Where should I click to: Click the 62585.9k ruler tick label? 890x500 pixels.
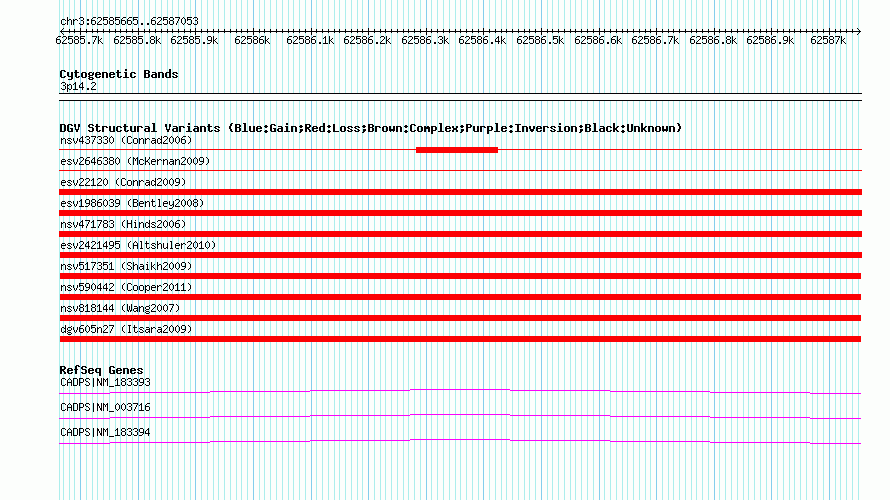194,40
